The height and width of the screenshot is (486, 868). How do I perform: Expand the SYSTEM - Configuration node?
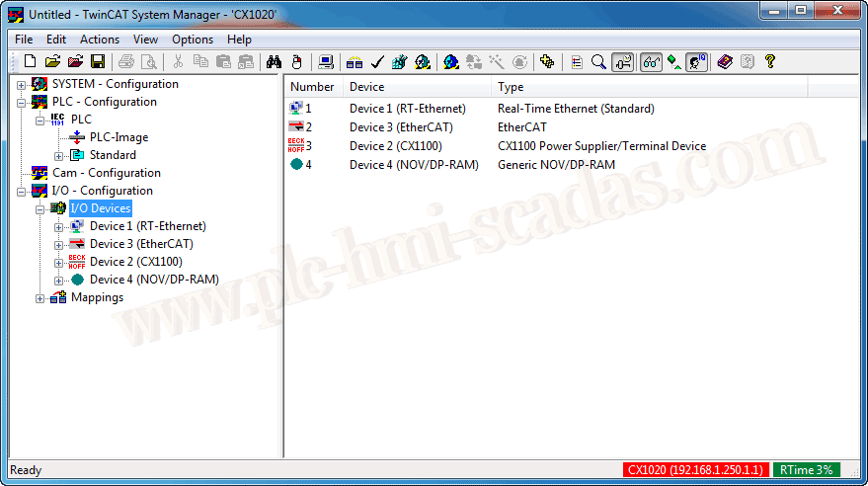22,84
